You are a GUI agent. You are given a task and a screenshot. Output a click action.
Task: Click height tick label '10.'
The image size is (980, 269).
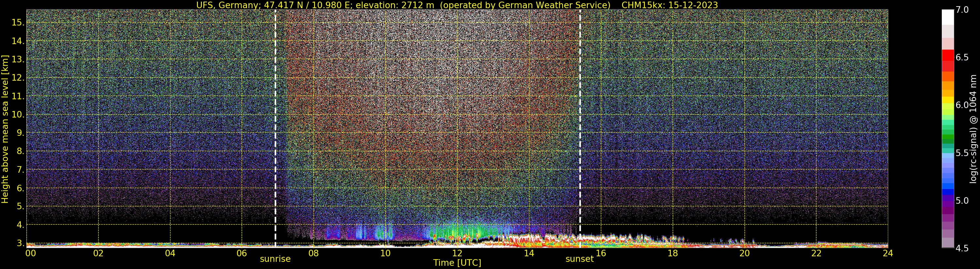(18, 115)
